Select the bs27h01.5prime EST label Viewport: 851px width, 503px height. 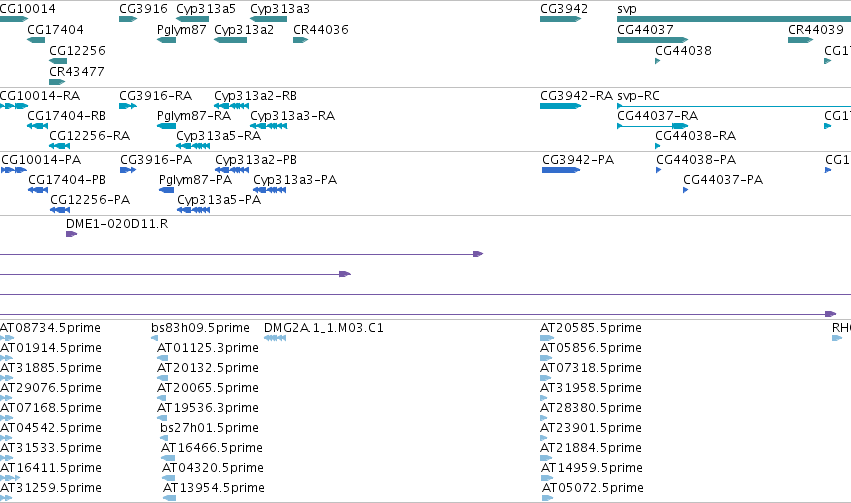[209, 429]
